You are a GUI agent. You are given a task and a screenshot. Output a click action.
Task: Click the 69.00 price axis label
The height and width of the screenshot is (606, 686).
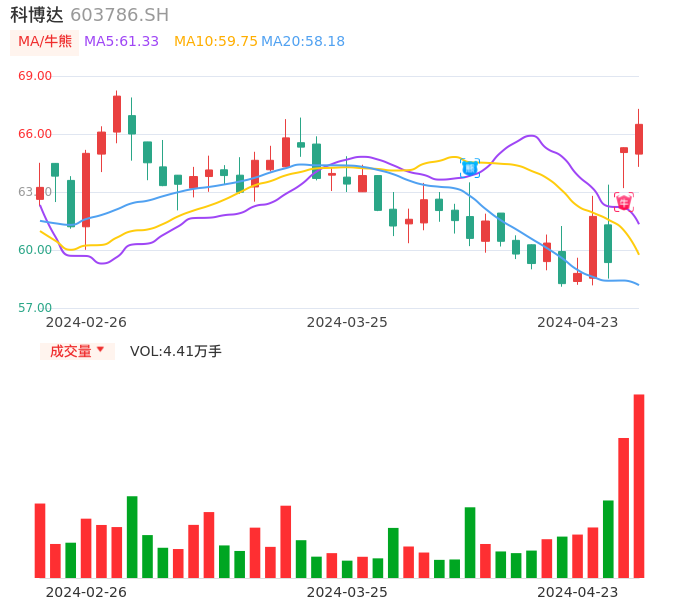(35, 76)
